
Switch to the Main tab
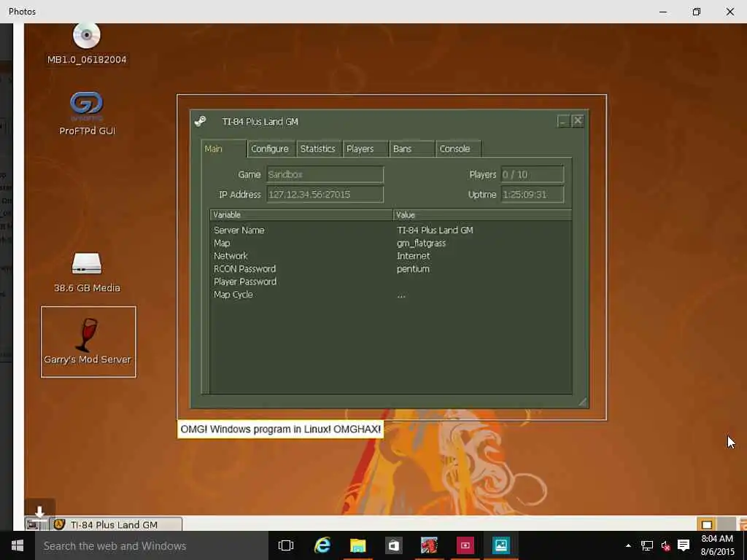pos(223,149)
